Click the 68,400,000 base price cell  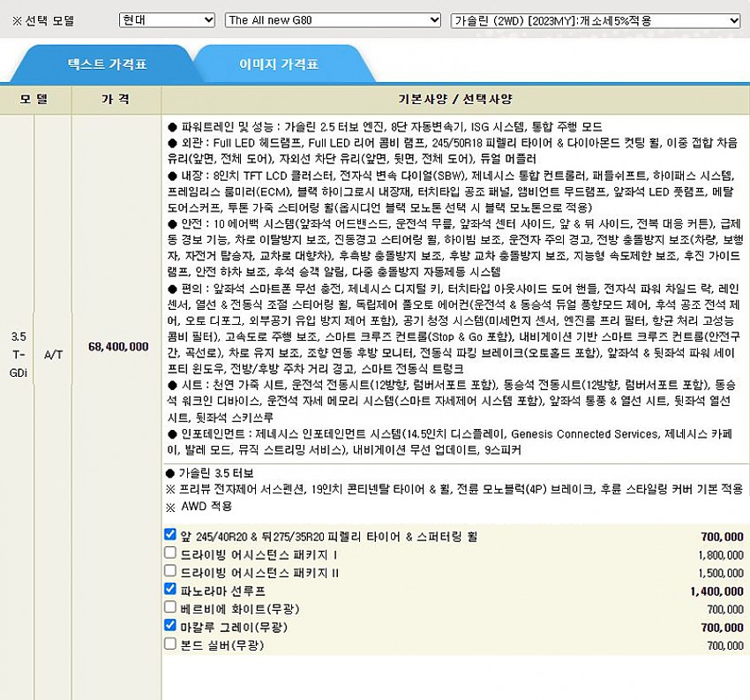click(116, 347)
